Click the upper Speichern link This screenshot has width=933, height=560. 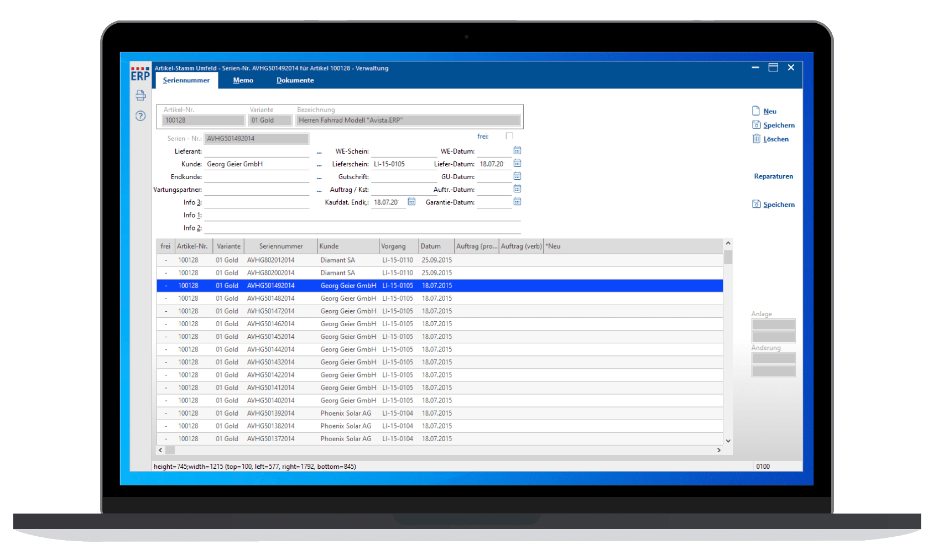click(x=779, y=125)
